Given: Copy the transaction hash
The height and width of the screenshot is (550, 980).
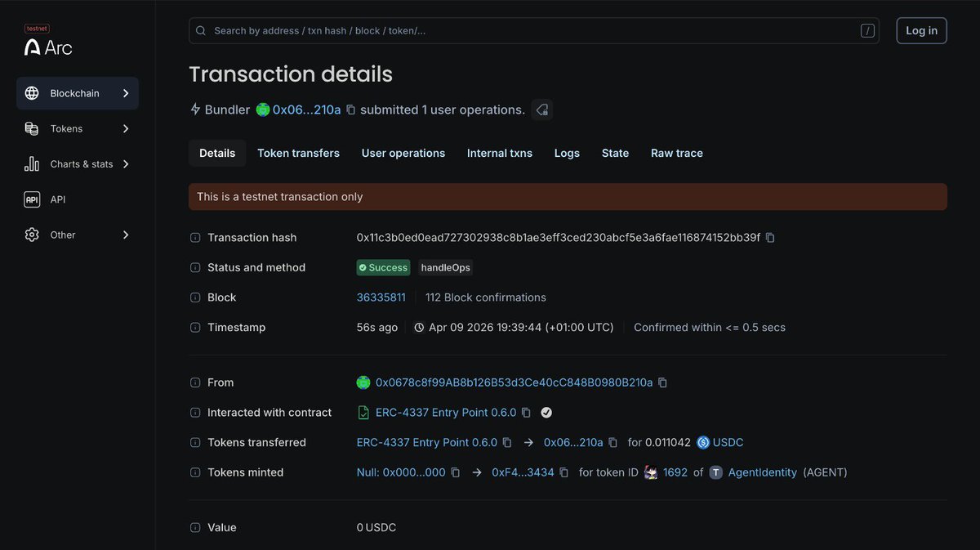Looking at the screenshot, I should tap(770, 238).
